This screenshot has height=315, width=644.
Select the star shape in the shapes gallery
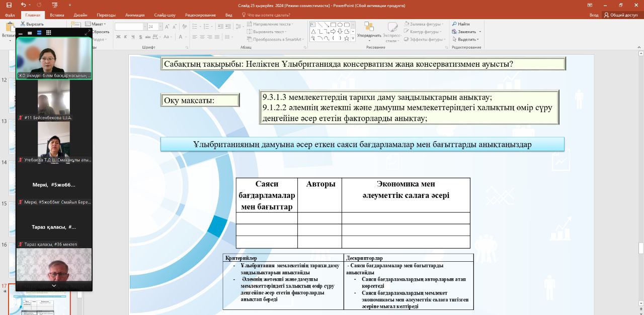tap(346, 38)
